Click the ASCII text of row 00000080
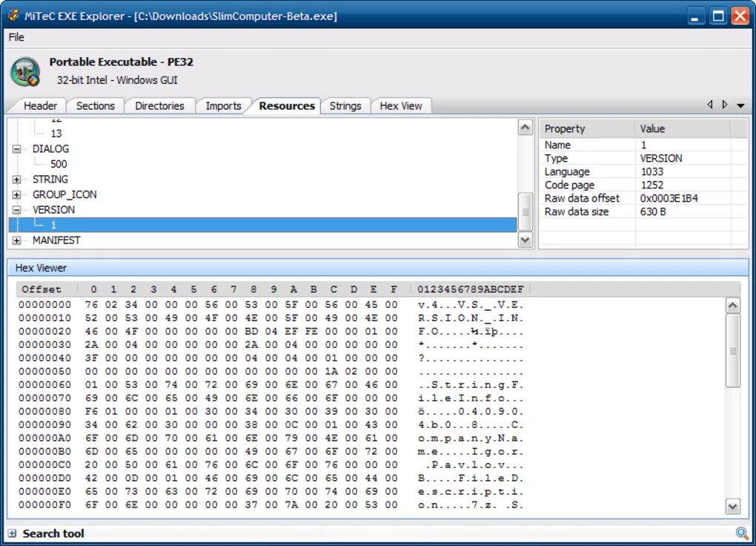This screenshot has height=546, width=756. coord(471,411)
